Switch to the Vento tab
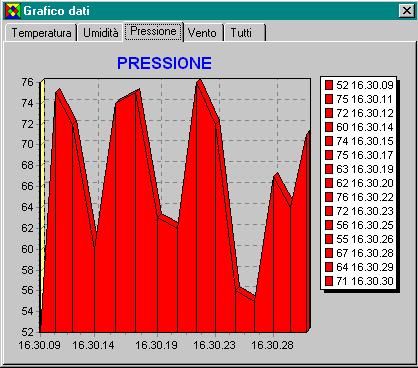Screen dimensions: 418x368 pos(202,33)
